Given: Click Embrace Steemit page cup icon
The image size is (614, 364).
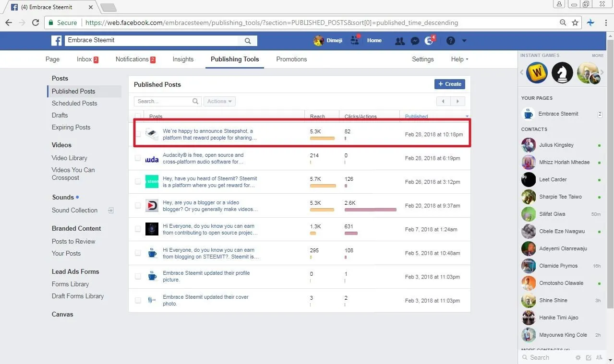Looking at the screenshot, I should pyautogui.click(x=528, y=114).
